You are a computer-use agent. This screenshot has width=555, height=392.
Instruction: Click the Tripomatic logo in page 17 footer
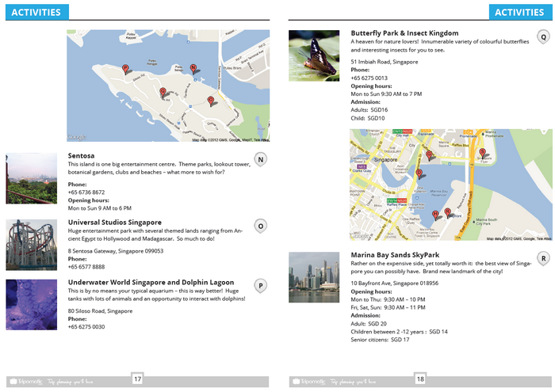[x=21, y=381]
